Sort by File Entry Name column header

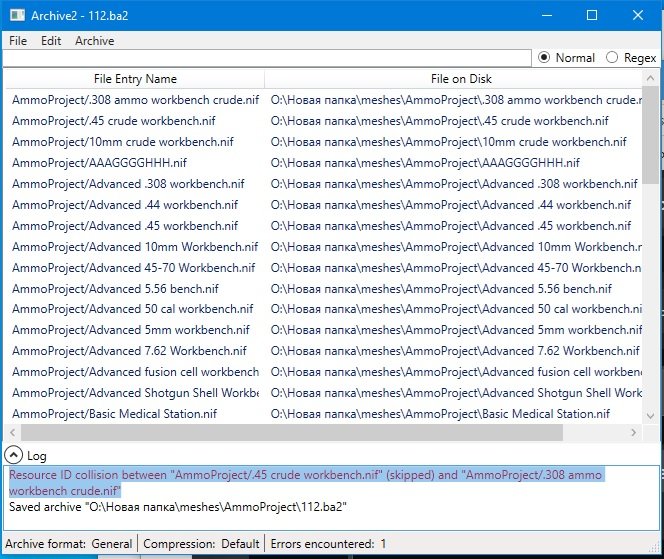coord(135,79)
